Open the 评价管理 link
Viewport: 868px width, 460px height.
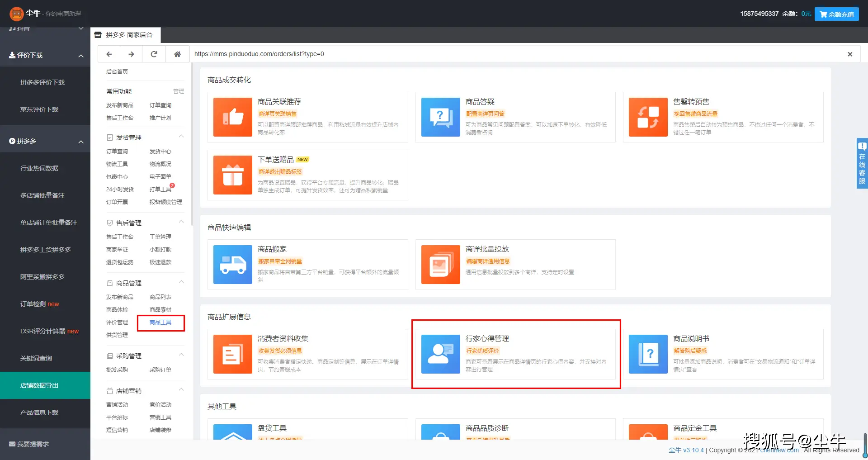point(117,322)
